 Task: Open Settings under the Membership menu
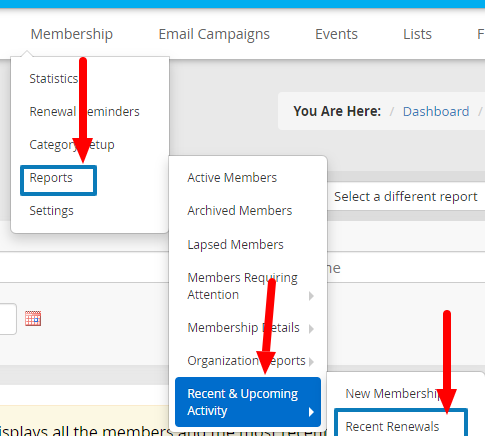coord(51,211)
